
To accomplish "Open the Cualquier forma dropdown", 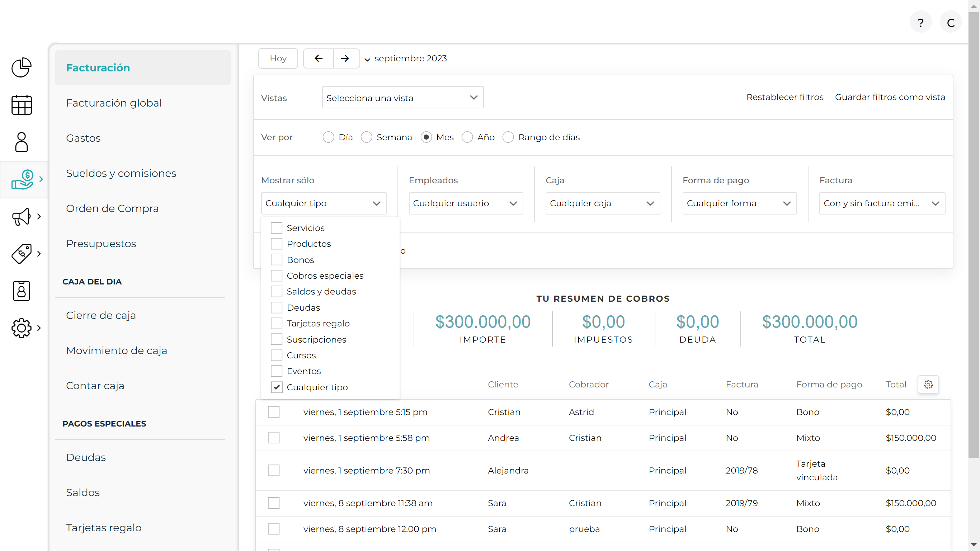I will [740, 203].
